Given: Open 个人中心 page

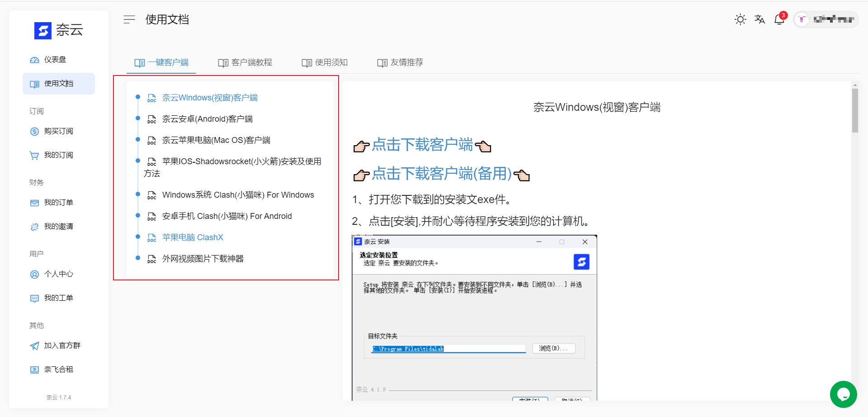Looking at the screenshot, I should [59, 274].
